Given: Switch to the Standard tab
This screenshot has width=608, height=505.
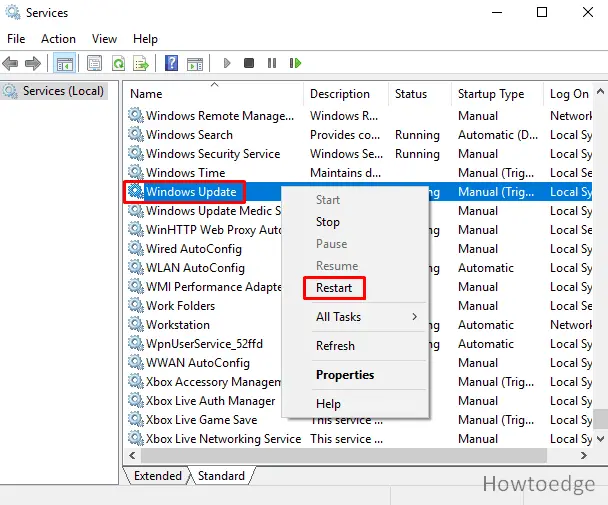Looking at the screenshot, I should pos(221,476).
